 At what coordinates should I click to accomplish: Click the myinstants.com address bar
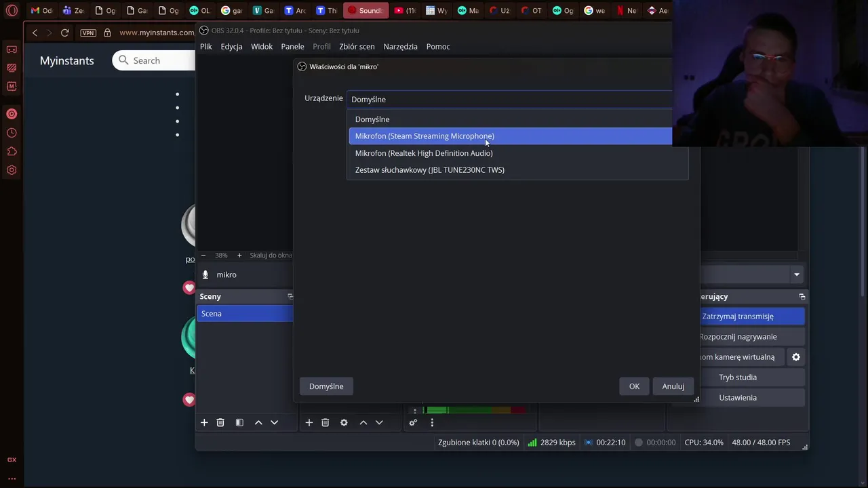(x=157, y=33)
